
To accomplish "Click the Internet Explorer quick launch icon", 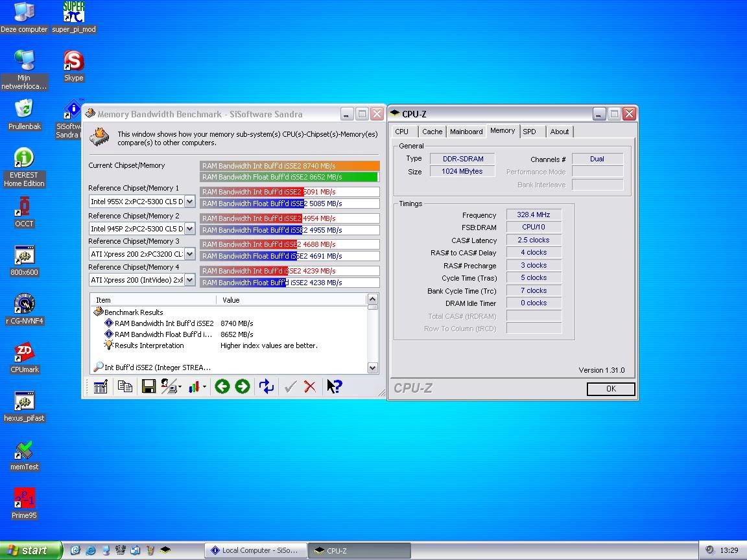I will point(91,550).
